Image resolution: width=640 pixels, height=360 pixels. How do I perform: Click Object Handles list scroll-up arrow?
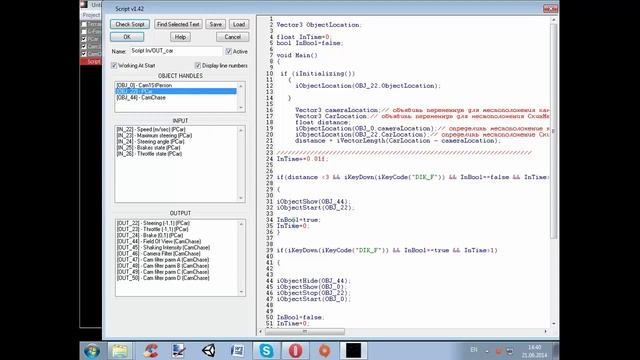coord(241,86)
